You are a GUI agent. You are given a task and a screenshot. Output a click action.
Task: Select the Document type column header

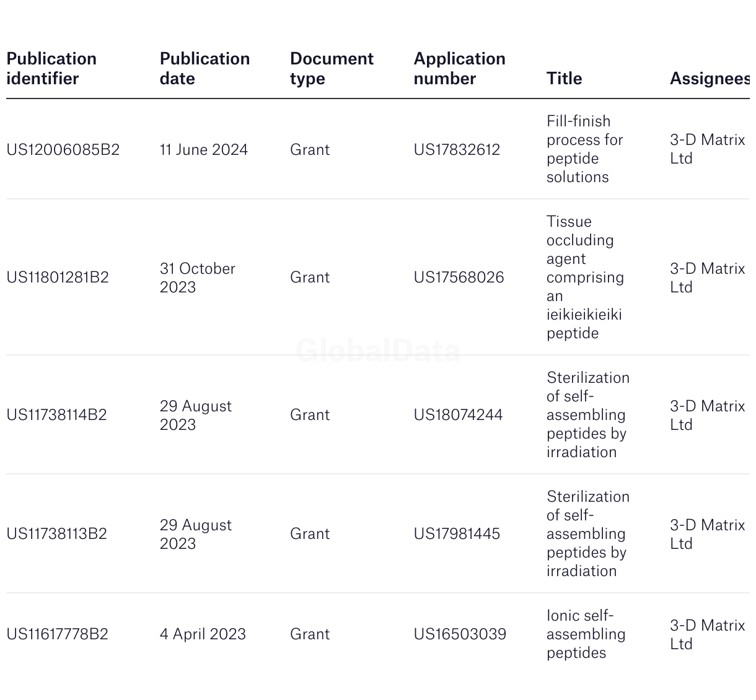pyautogui.click(x=332, y=69)
